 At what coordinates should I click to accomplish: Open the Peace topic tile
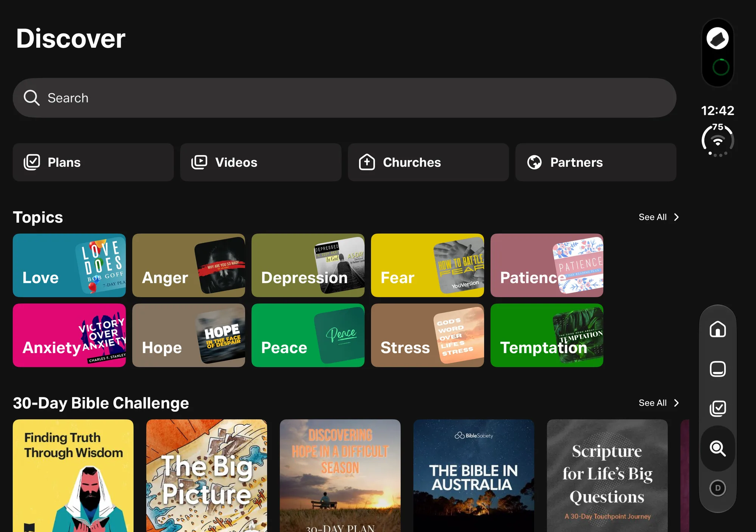308,335
